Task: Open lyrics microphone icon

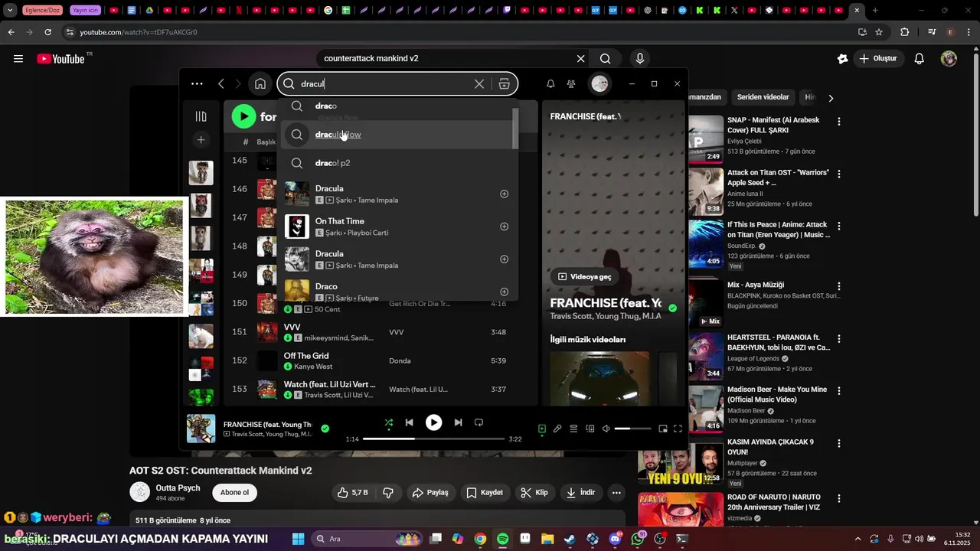Action: tap(557, 429)
